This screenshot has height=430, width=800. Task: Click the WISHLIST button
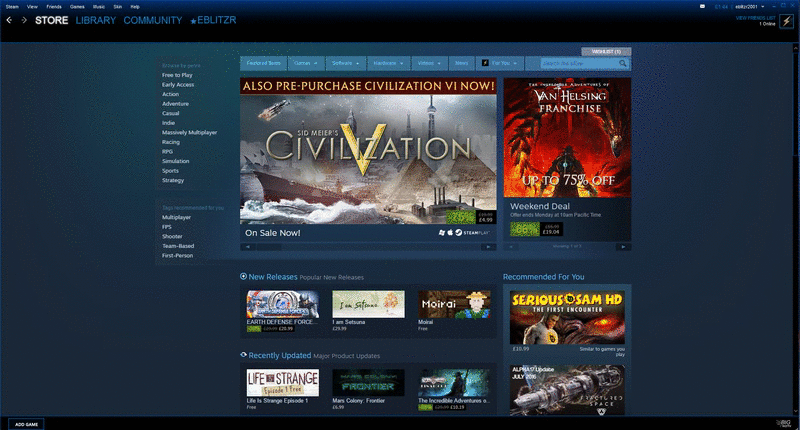click(606, 52)
